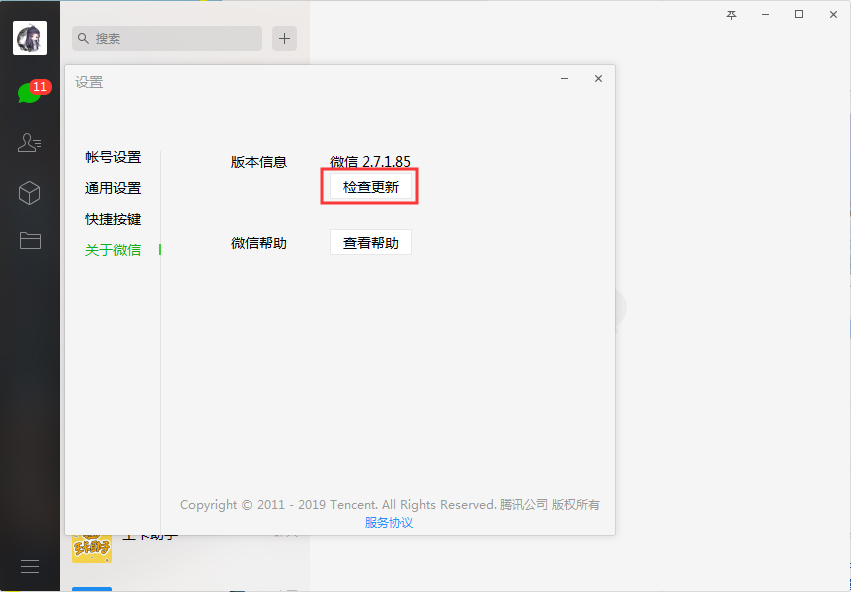Click the 检查更新 update button
Image resolution: width=851 pixels, height=592 pixels.
click(369, 186)
